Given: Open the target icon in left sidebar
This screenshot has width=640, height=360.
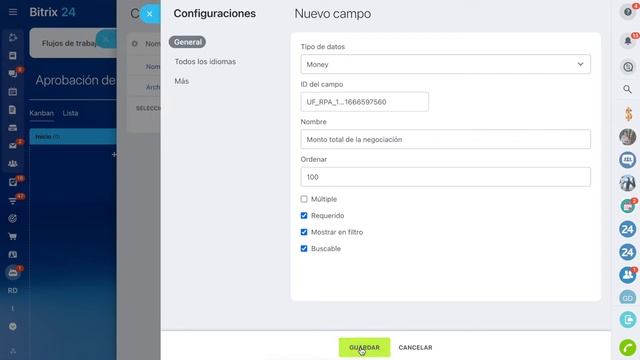Looking at the screenshot, I should 13,218.
